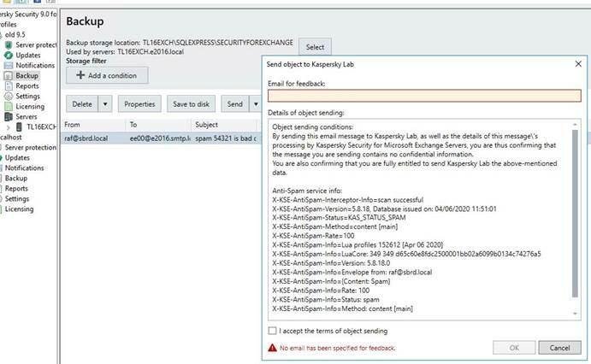Screen dimensions: 591x364
Task: Select Updates under old 9.5
Action: coord(28,55)
